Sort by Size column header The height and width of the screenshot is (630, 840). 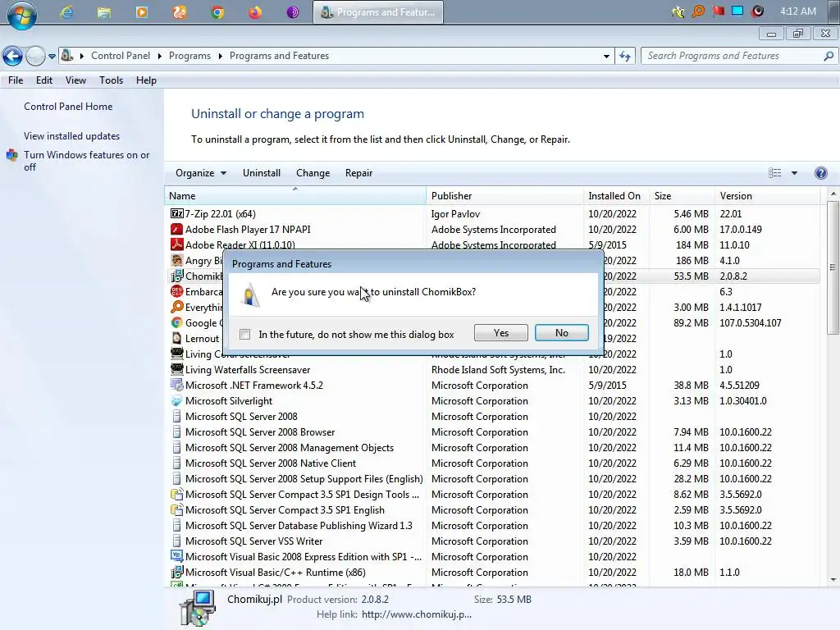[x=682, y=195]
